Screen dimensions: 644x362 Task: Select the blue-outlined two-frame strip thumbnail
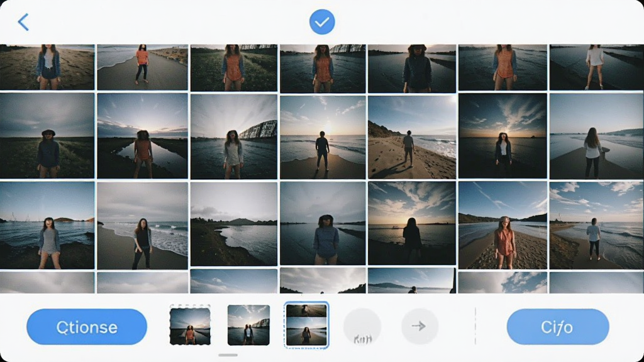[x=306, y=325]
